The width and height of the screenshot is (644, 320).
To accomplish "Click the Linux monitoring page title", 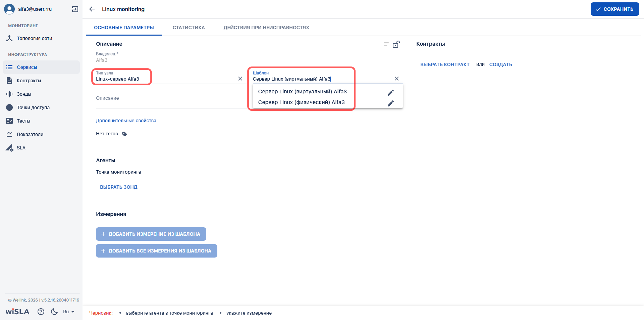I will (x=123, y=9).
